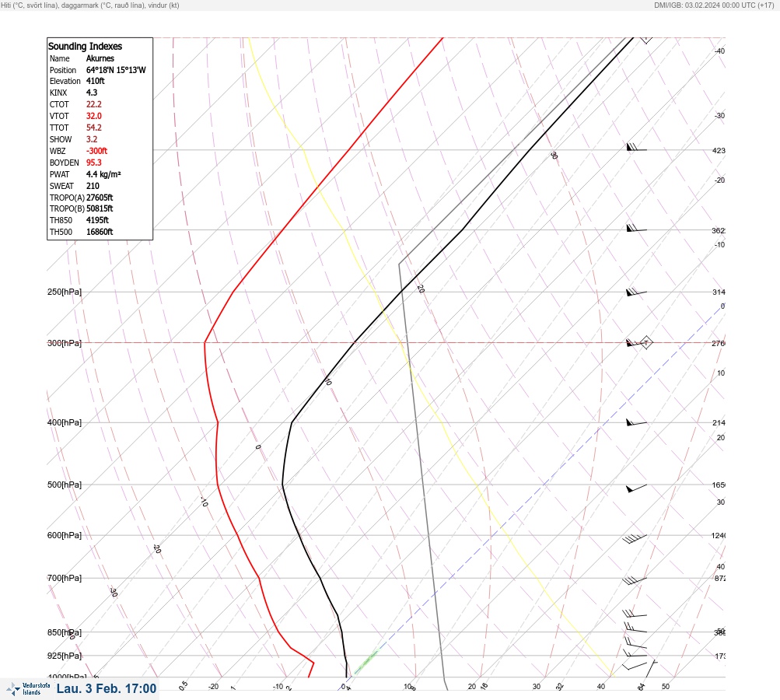Click the 'Lau. 3 Feb. 17:00' timestamp
The width and height of the screenshot is (780, 700).
(x=107, y=688)
